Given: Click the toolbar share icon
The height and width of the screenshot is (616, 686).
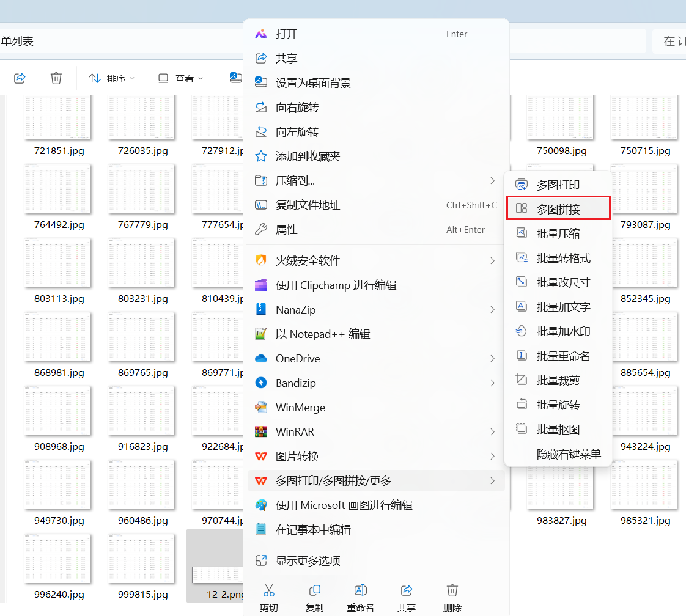Looking at the screenshot, I should tap(20, 78).
